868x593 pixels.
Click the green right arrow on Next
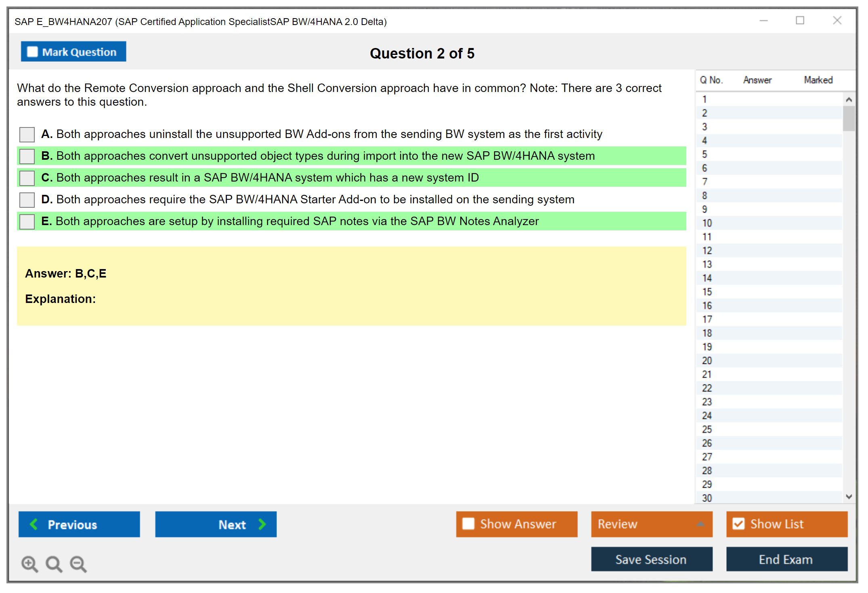pyautogui.click(x=262, y=524)
